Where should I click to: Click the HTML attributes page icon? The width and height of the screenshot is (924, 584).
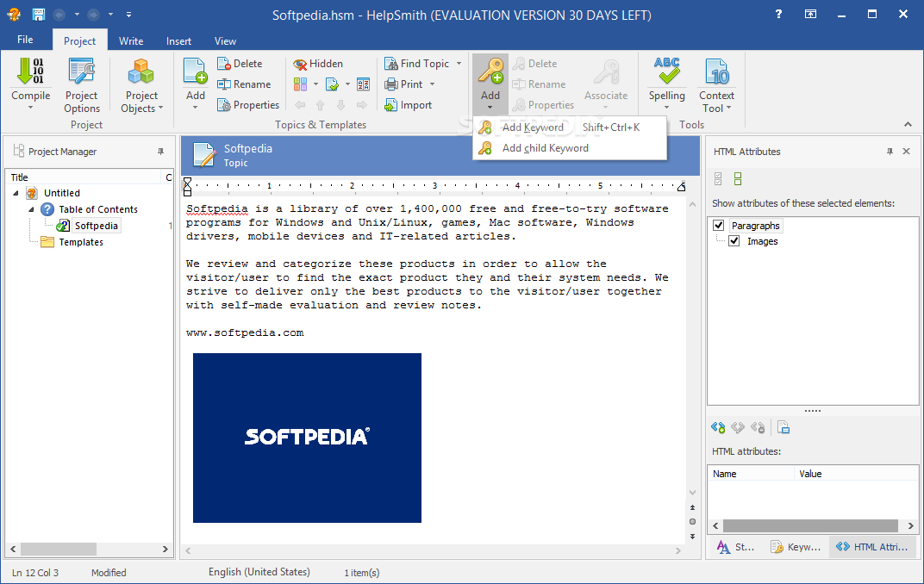point(784,427)
